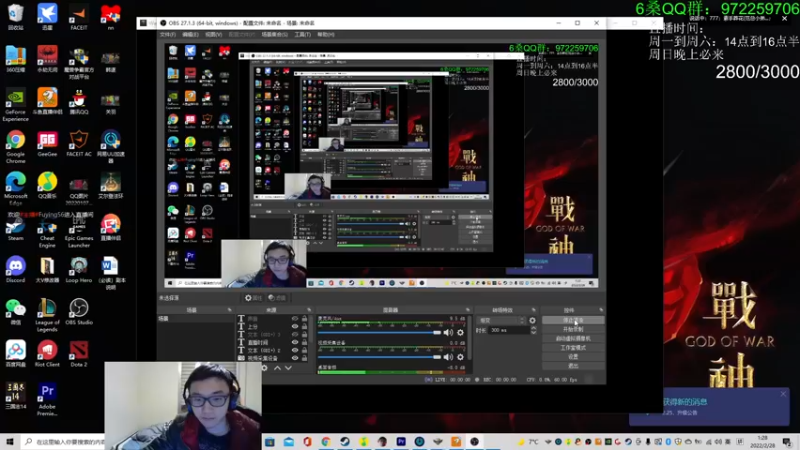Open Cheat Engine desktop shortcut
Image resolution: width=800 pixels, height=450 pixels.
[47, 232]
